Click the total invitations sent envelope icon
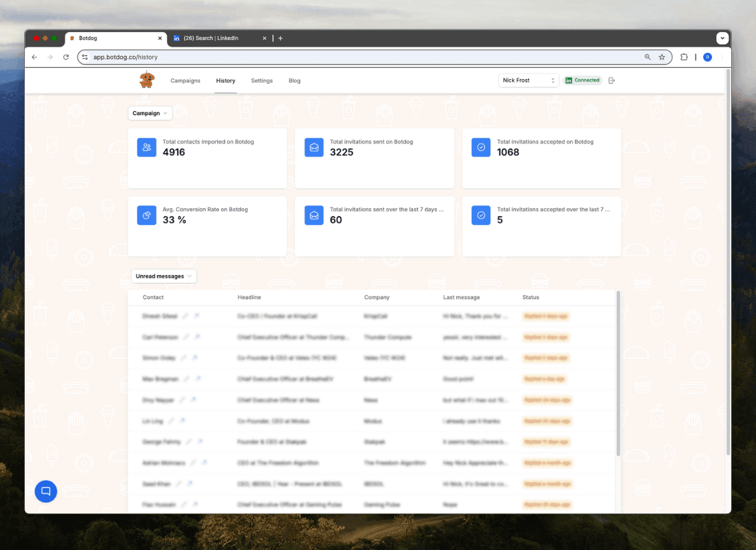 pos(314,147)
